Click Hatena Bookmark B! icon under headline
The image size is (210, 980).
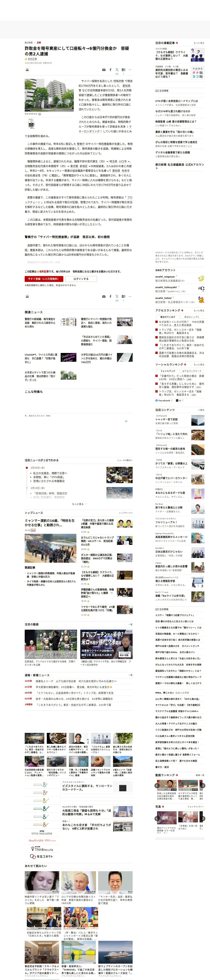point(123,70)
